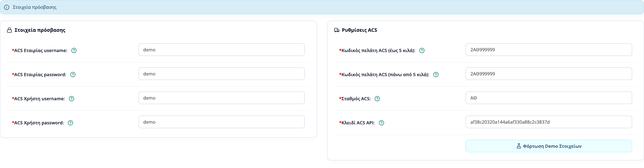The image size is (644, 168).
Task: Click the Στοιχεία πρόσβασης card heading
Action: click(40, 30)
